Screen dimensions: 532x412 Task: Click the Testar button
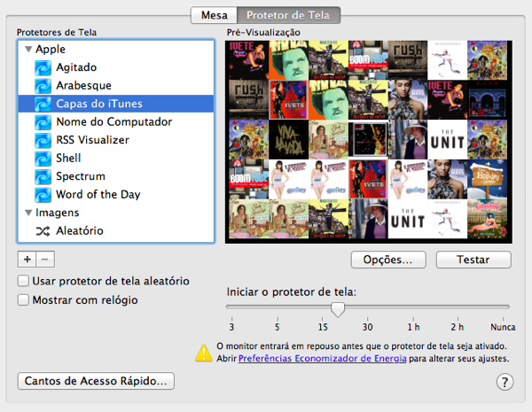click(x=473, y=260)
